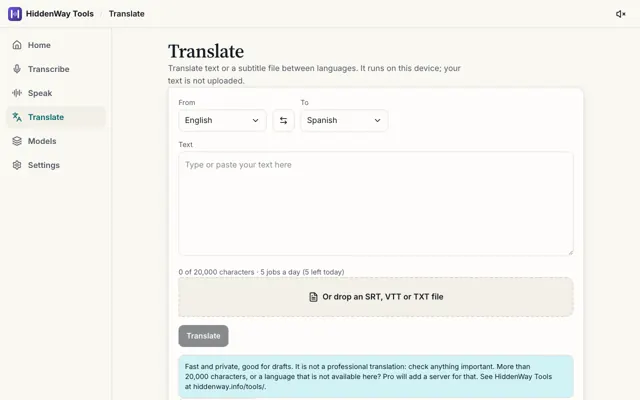
Task: Click the Translate language icon in sidebar
Action: [x=17, y=117]
